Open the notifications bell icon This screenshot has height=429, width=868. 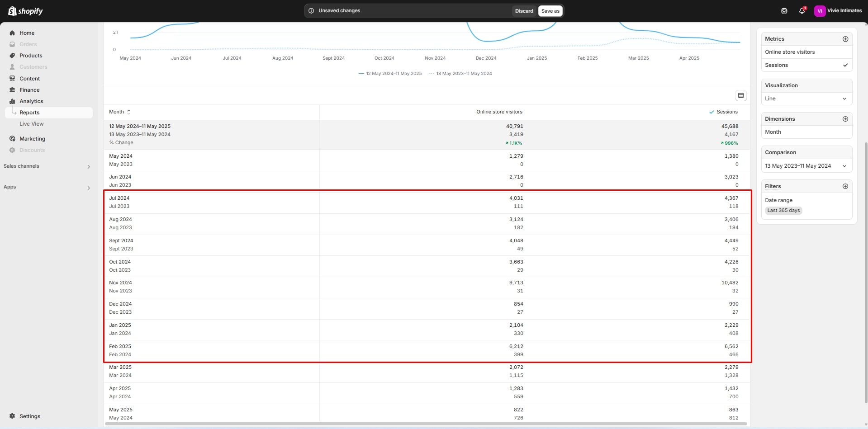[802, 11]
